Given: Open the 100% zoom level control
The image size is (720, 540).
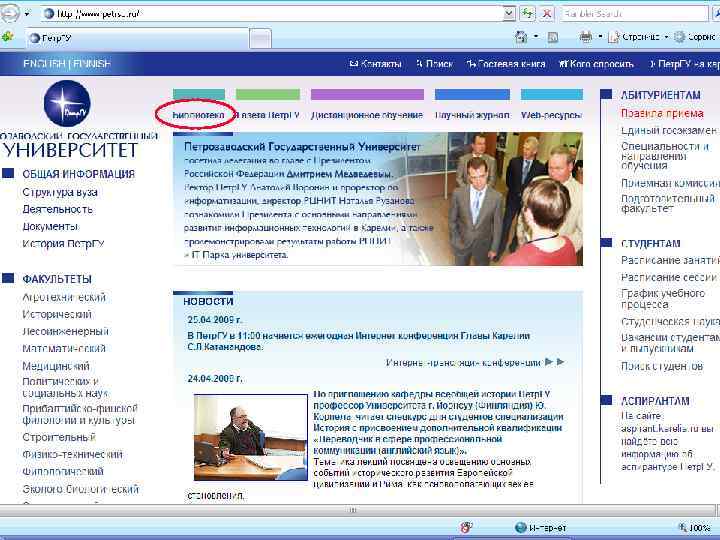Looking at the screenshot, I should pyautogui.click(x=695, y=528).
